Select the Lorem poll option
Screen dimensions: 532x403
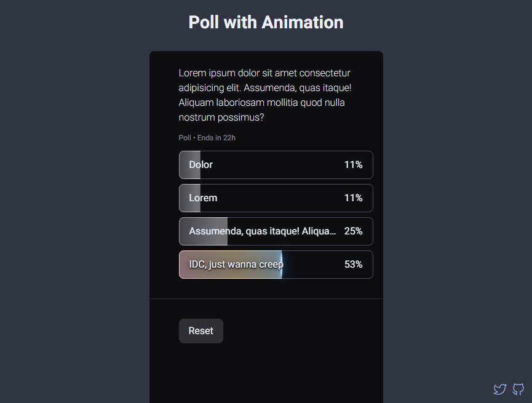276,198
